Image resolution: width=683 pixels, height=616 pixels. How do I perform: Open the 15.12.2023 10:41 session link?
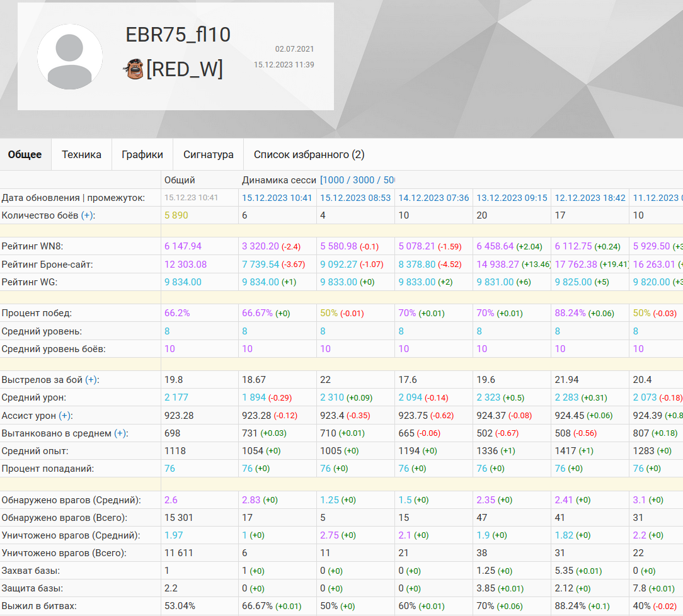pyautogui.click(x=277, y=198)
